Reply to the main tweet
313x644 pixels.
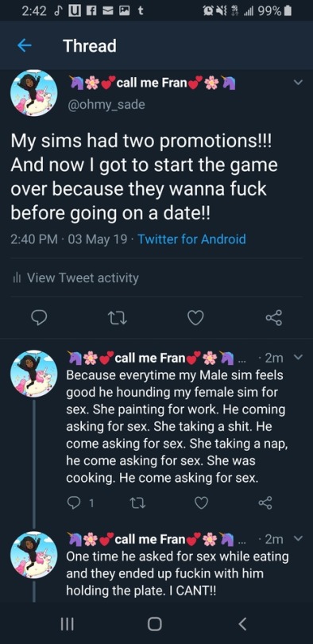[39, 318]
